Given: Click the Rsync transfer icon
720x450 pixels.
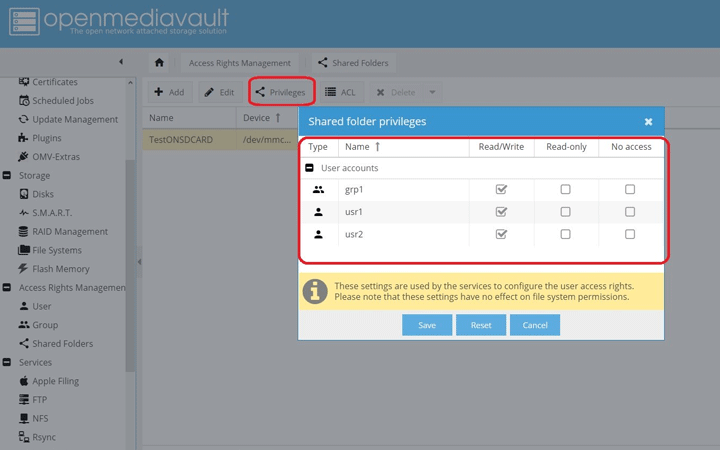Looking at the screenshot, I should click(24, 437).
